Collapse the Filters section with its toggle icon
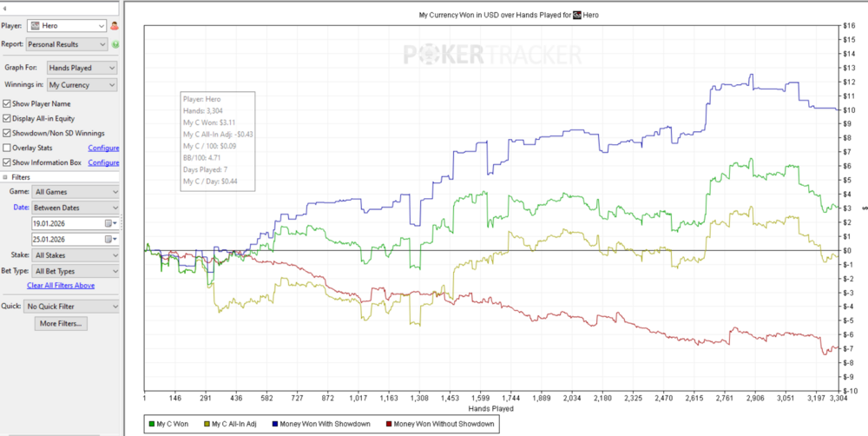 [6, 177]
